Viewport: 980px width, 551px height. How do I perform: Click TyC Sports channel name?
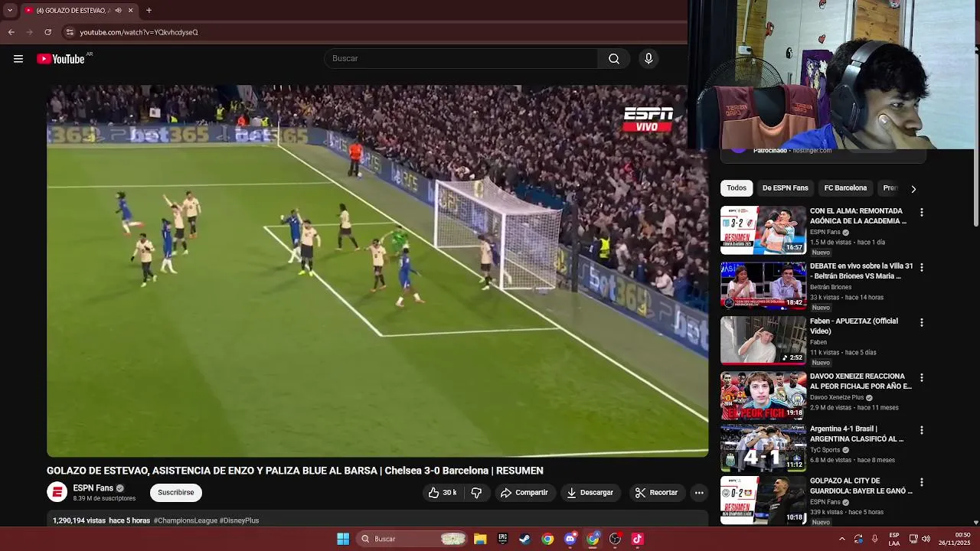(x=825, y=450)
